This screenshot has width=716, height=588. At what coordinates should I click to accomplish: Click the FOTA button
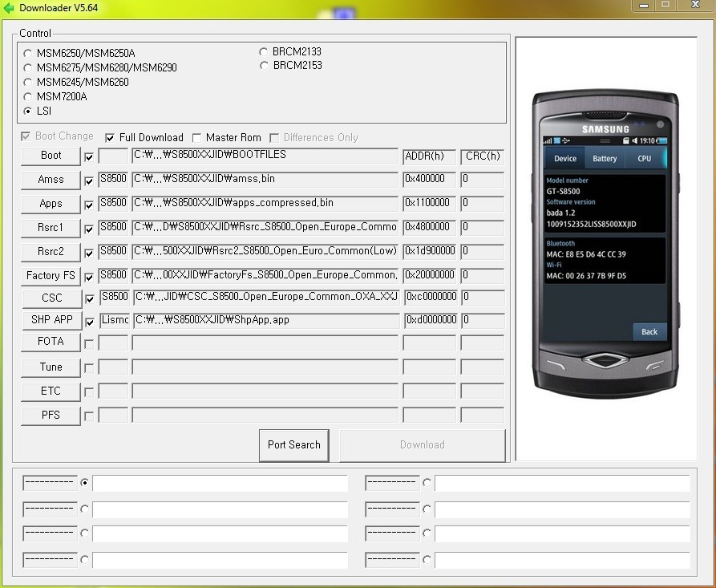[51, 342]
